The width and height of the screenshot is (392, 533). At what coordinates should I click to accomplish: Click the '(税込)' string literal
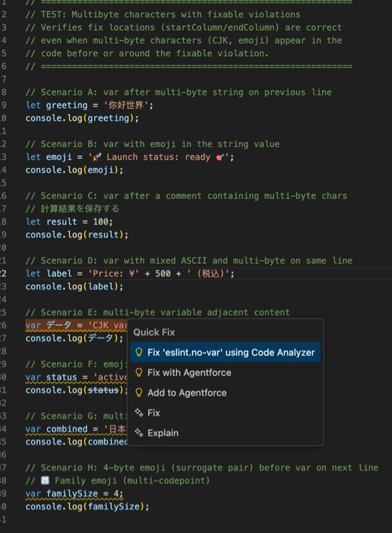tap(208, 273)
